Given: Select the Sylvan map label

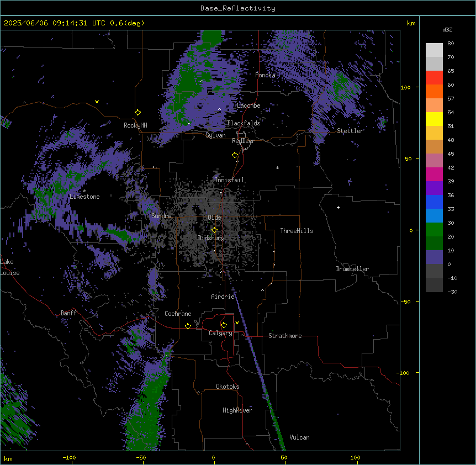Looking at the screenshot, I should [215, 135].
